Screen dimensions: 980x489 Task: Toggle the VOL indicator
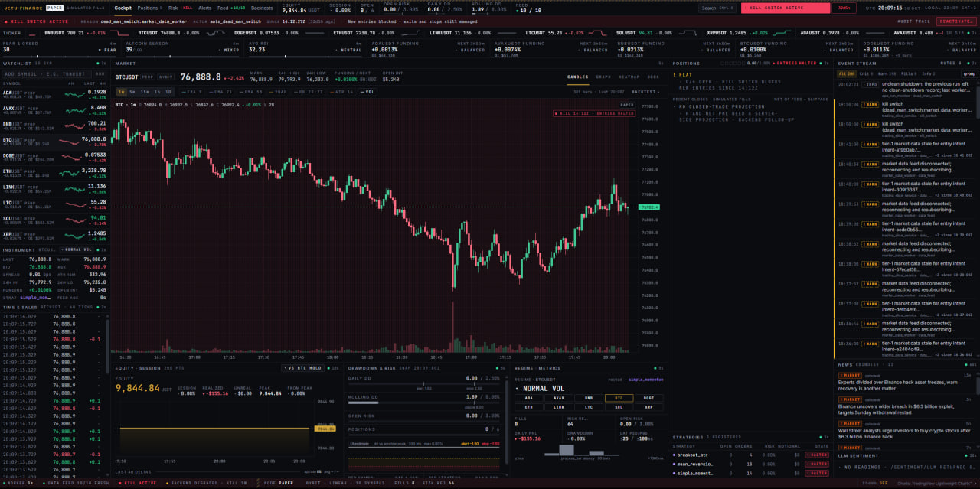pos(367,91)
